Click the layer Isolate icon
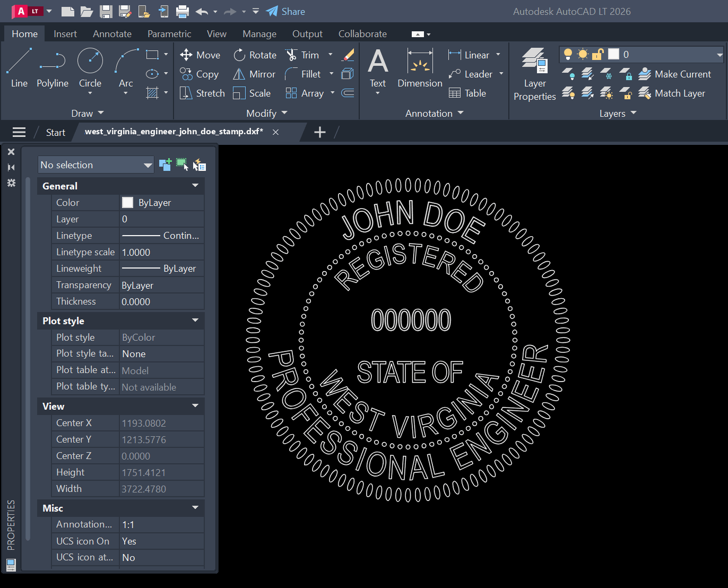The image size is (728, 588). tap(587, 74)
